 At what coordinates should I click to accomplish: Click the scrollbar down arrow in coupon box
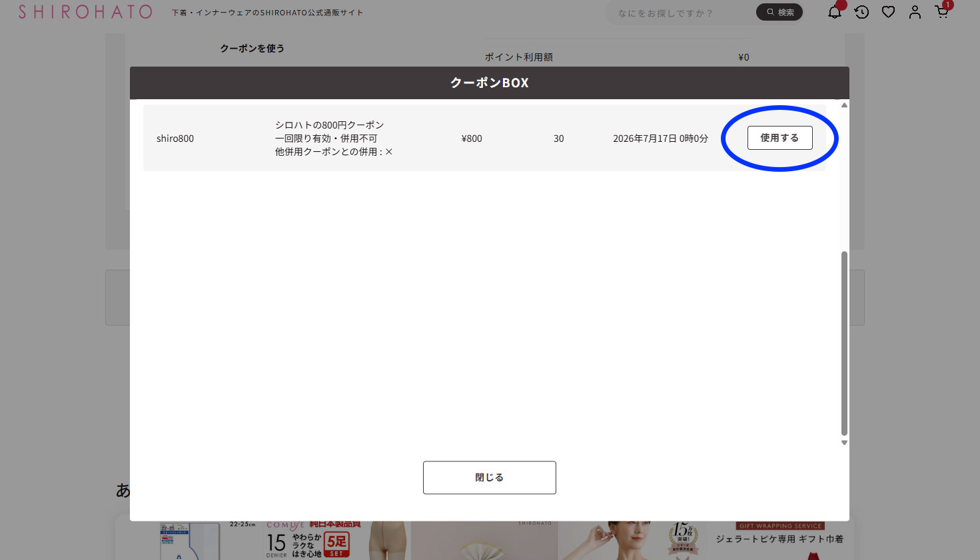click(x=844, y=443)
